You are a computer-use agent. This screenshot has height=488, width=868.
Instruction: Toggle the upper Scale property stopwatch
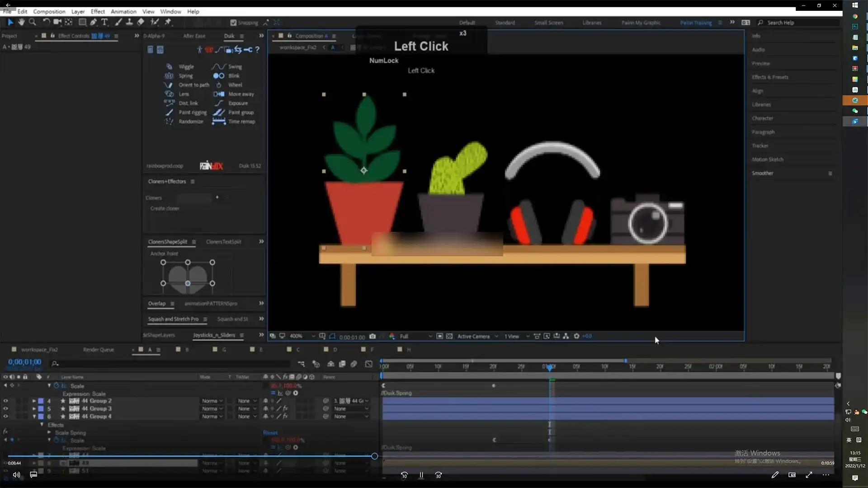point(57,386)
